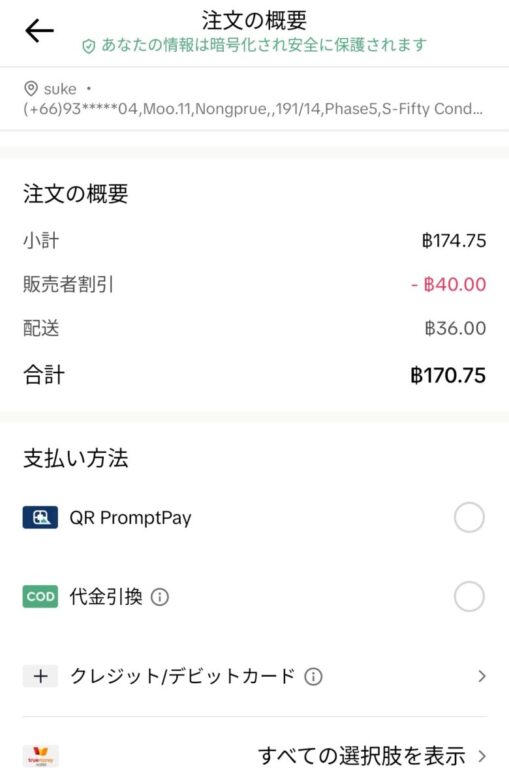
Task: Tap the 代金引換 label text
Action: pos(106,597)
